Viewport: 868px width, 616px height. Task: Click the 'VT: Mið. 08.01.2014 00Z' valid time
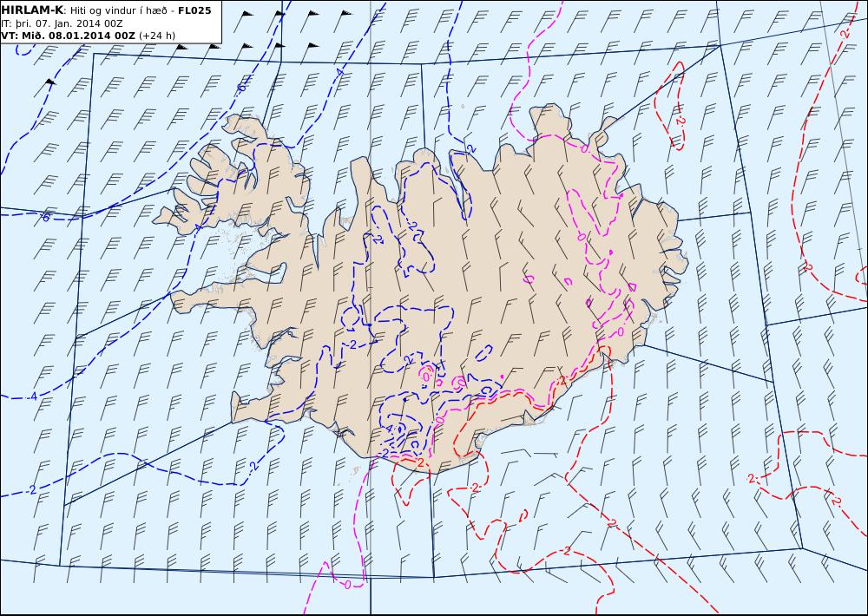click(x=68, y=36)
